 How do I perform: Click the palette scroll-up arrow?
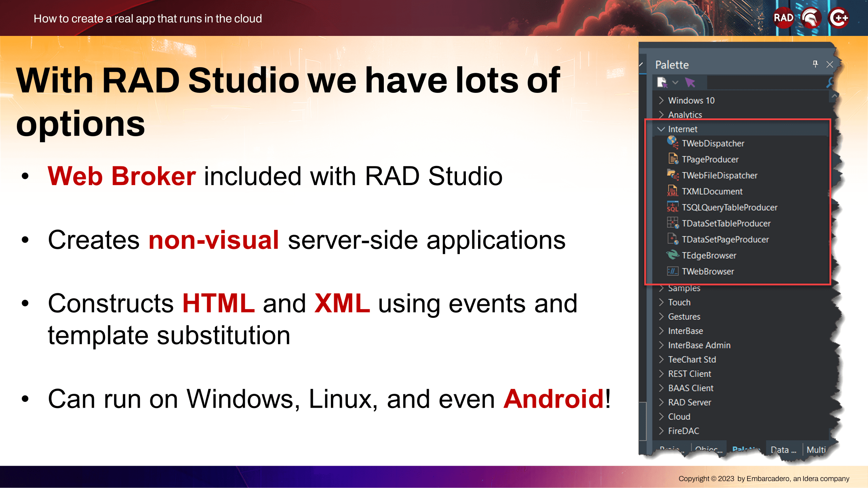click(x=834, y=96)
